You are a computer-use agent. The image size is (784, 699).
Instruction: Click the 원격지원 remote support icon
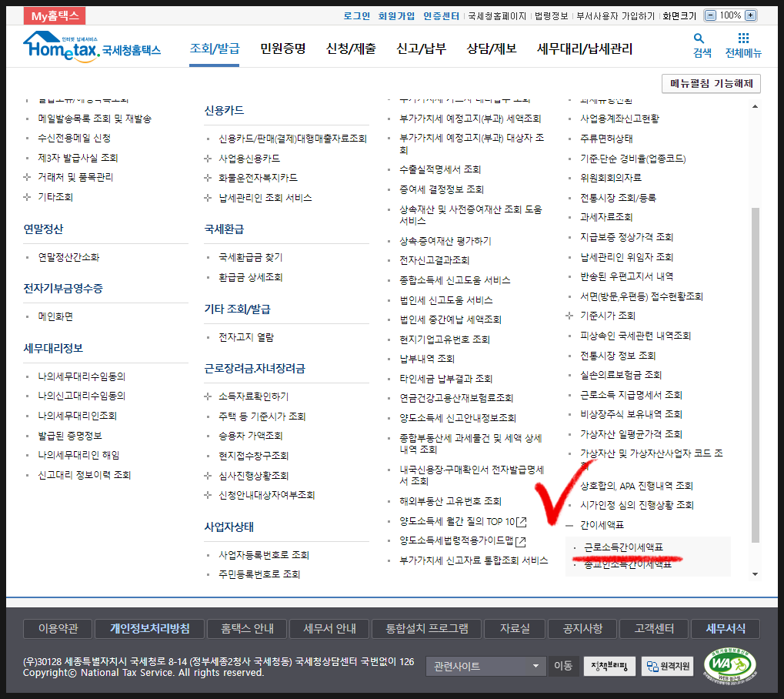pos(667,666)
